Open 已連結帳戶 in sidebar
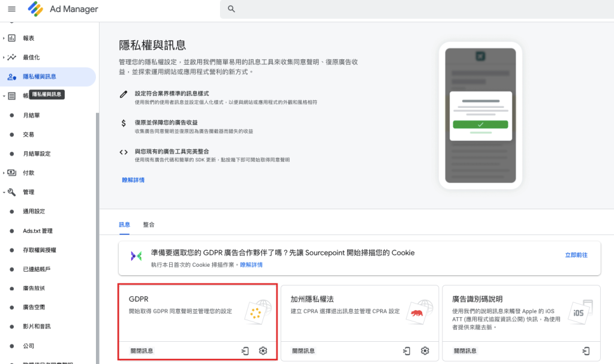The height and width of the screenshot is (364, 614). click(37, 269)
